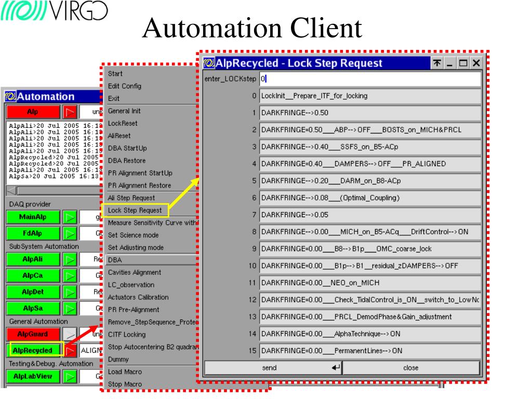Click the left scroll arrow under the log area

(x=11, y=191)
